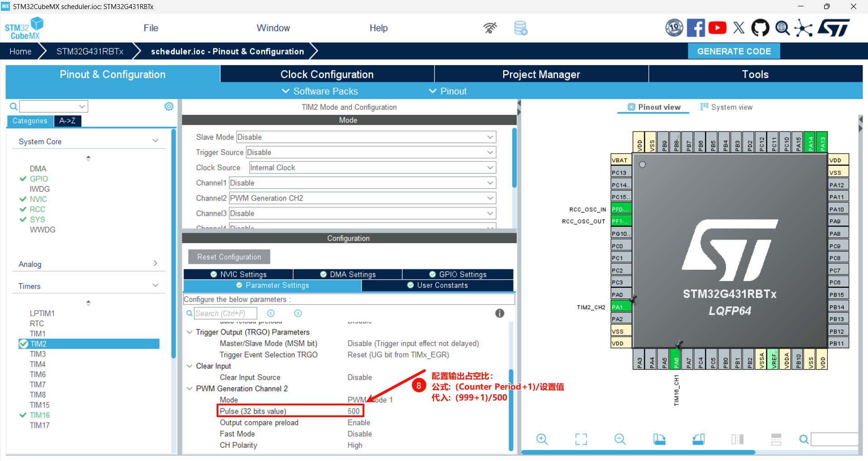The width and height of the screenshot is (868, 461).
Task: Click the GENERATE CODE button
Action: tap(734, 51)
